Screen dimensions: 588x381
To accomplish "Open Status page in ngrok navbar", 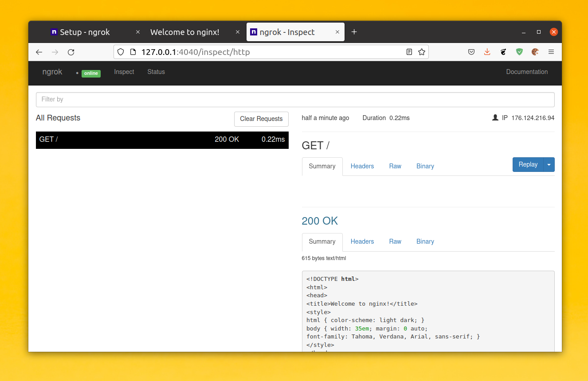I will pyautogui.click(x=156, y=72).
